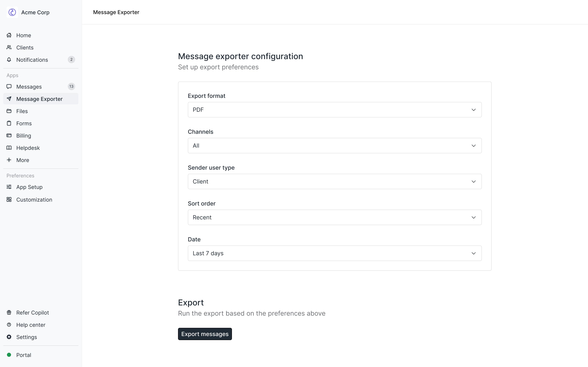The width and height of the screenshot is (588, 367).
Task: Go to Messages in sidebar
Action: (29, 87)
